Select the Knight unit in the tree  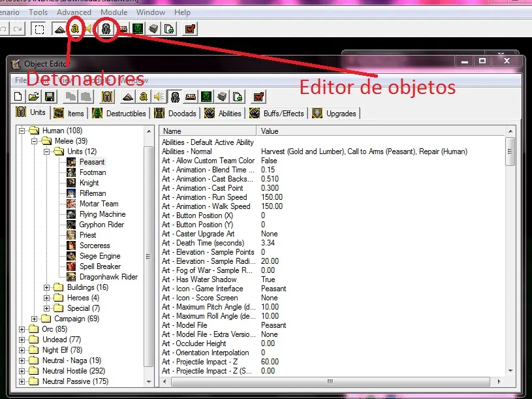tap(89, 184)
